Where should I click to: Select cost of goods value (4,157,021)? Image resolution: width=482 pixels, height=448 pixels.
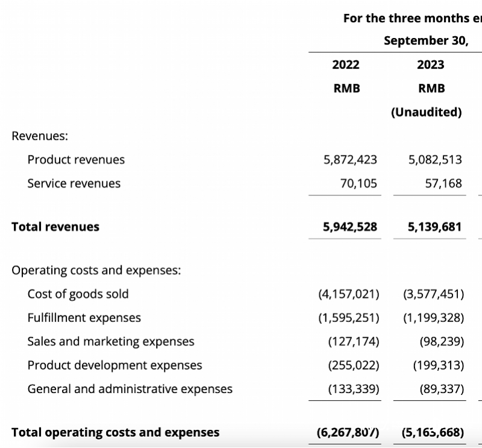(x=349, y=294)
